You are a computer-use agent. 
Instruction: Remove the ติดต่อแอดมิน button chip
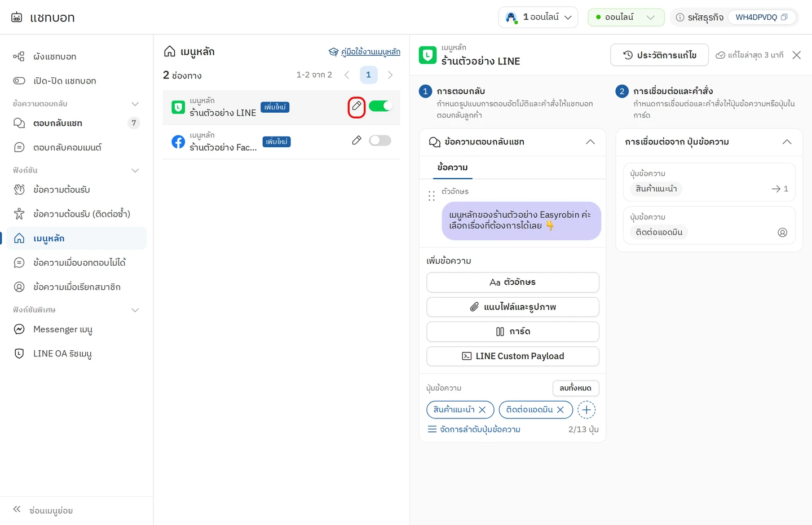coord(561,410)
